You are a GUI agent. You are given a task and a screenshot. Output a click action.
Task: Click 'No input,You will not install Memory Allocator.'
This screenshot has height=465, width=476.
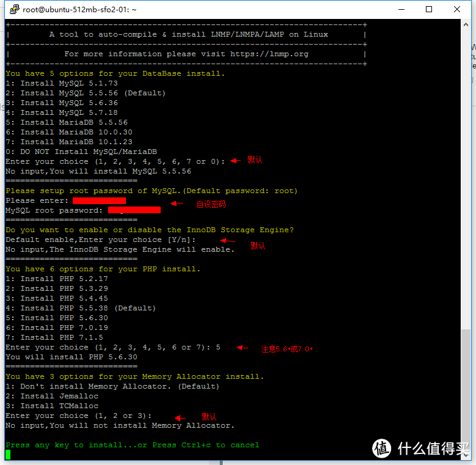[120, 425]
